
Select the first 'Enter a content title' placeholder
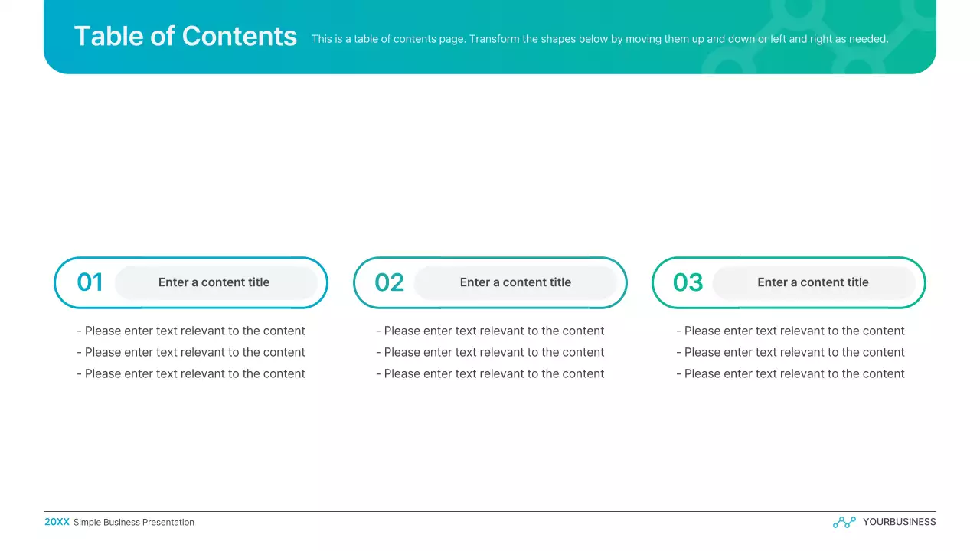[214, 282]
